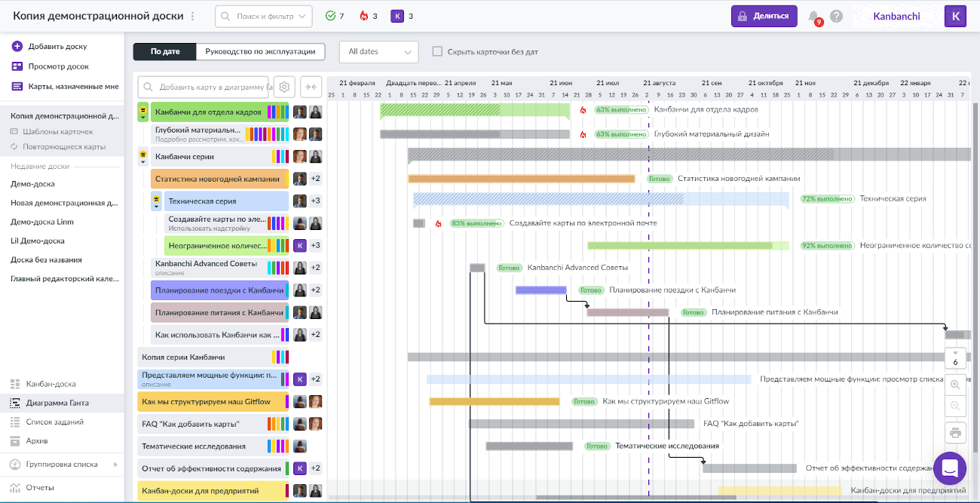980x503 pixels.
Task: Switch to Руководство по эксплуатации tab
Action: [261, 51]
